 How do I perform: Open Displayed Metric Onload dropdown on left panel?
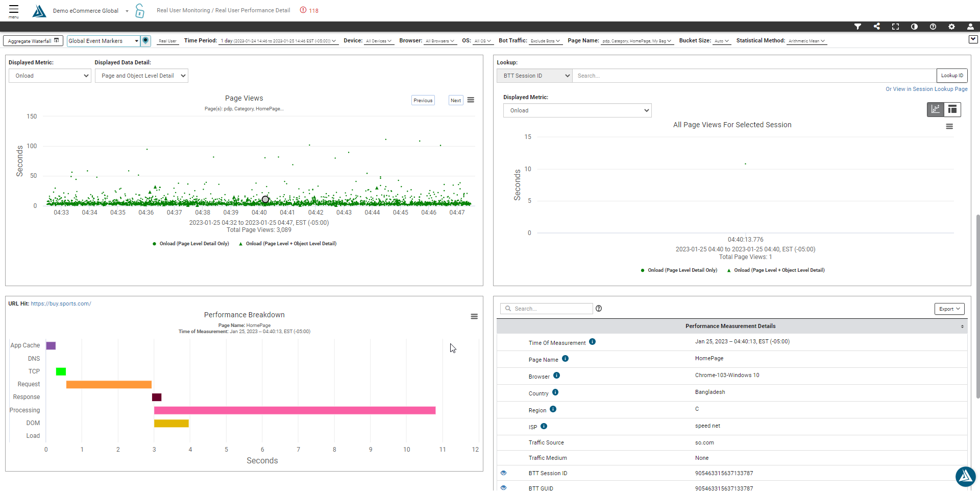[x=50, y=76]
